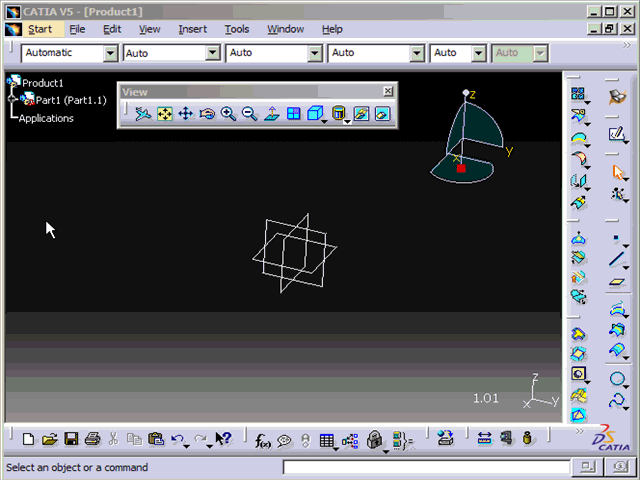
Task: Click the Redo arrow icon
Action: (x=200, y=439)
